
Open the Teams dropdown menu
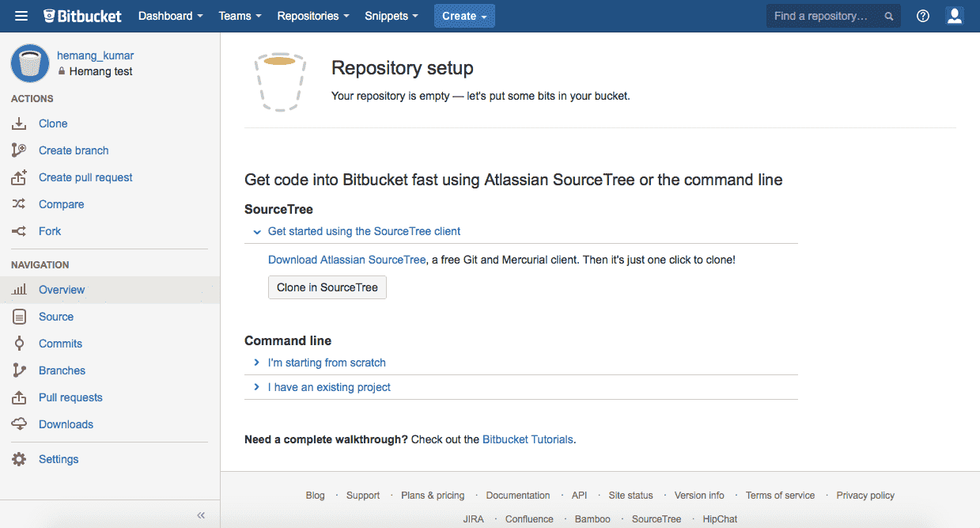tap(240, 16)
